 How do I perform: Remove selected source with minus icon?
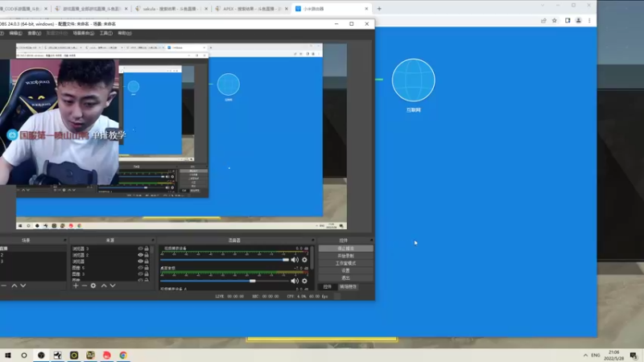(x=85, y=286)
